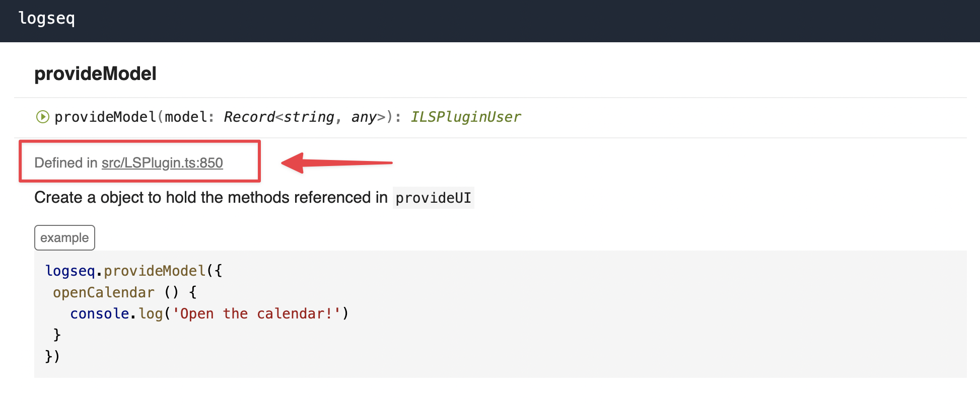Click the provideUI inline code reference

[433, 198]
